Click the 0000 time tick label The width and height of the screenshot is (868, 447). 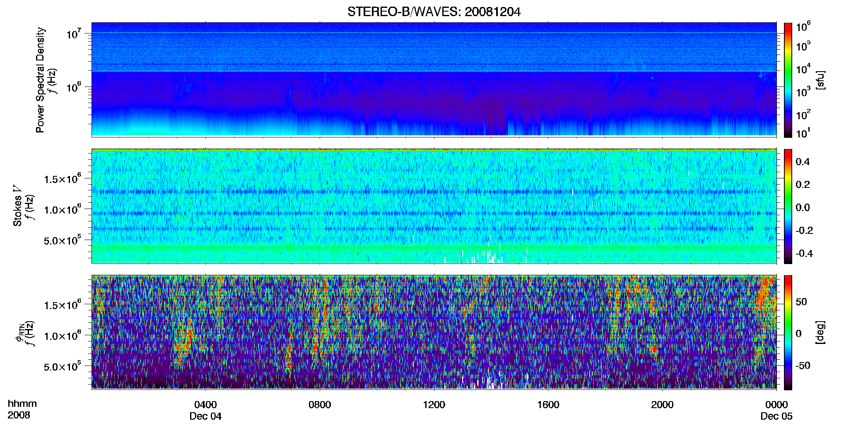point(776,405)
